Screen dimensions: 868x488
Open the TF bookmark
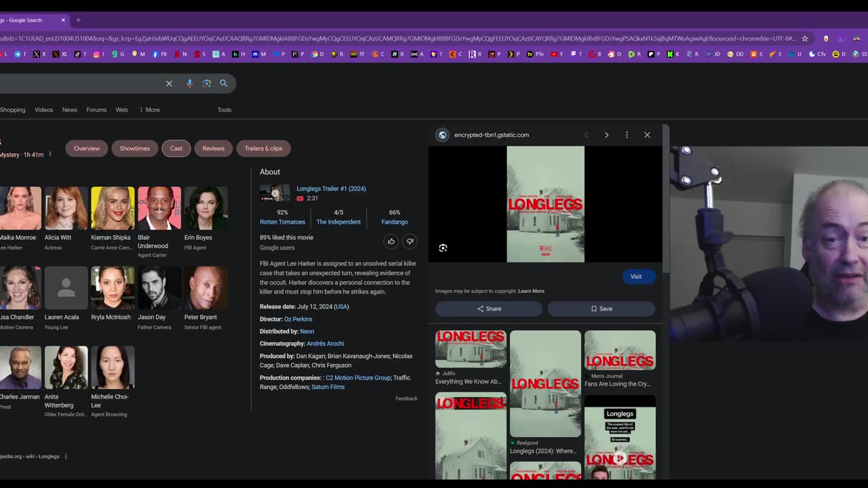tap(357, 54)
